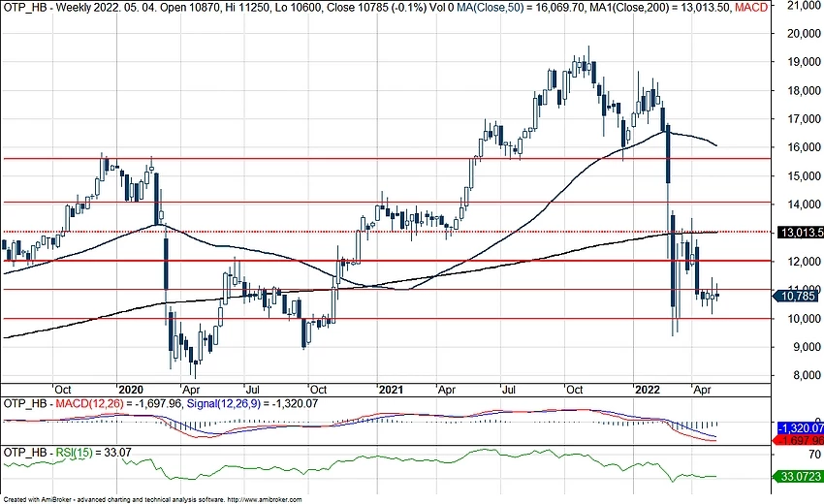Click the Oct label preceding 2021

(318, 390)
